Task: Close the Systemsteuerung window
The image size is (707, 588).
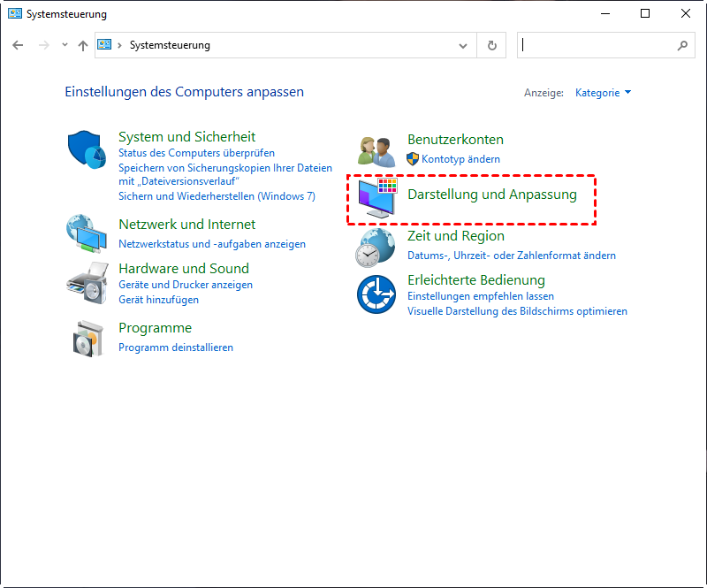Action: tap(686, 13)
